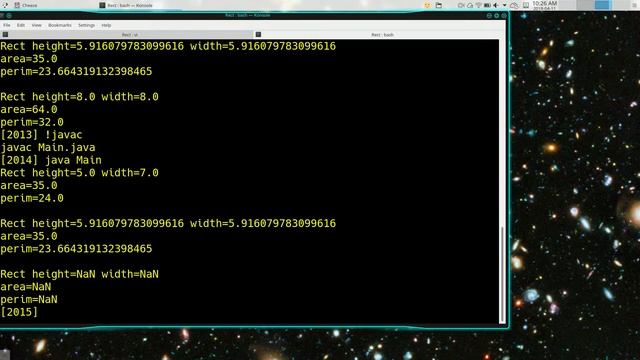Click the 'perim=32.0' output line

pyautogui.click(x=32, y=122)
